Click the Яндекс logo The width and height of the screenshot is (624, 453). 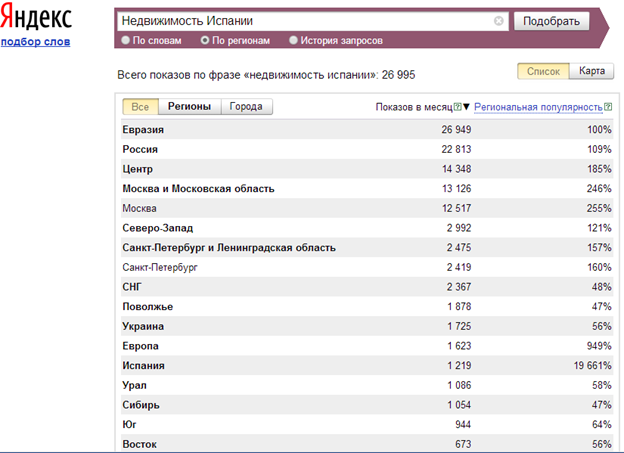click(36, 17)
